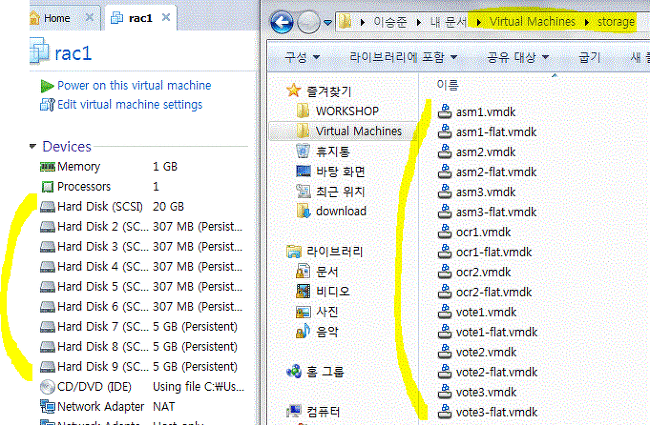Select Network Adapter NAT entry

(x=107, y=407)
